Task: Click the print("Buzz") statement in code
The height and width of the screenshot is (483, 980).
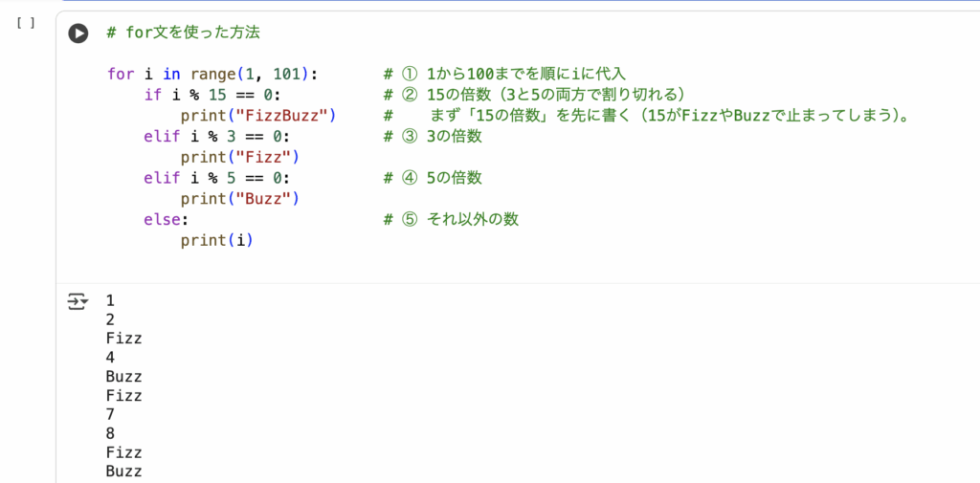Action: (240, 199)
